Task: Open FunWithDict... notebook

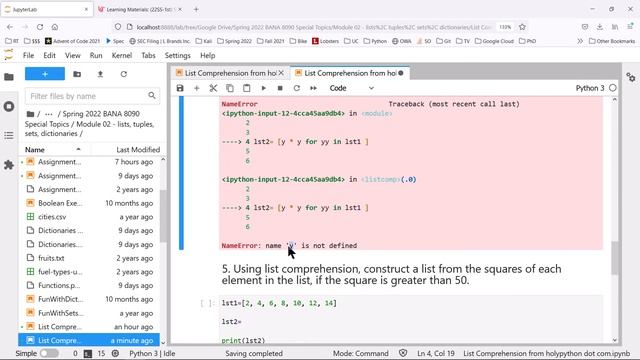Action: [89, 299]
